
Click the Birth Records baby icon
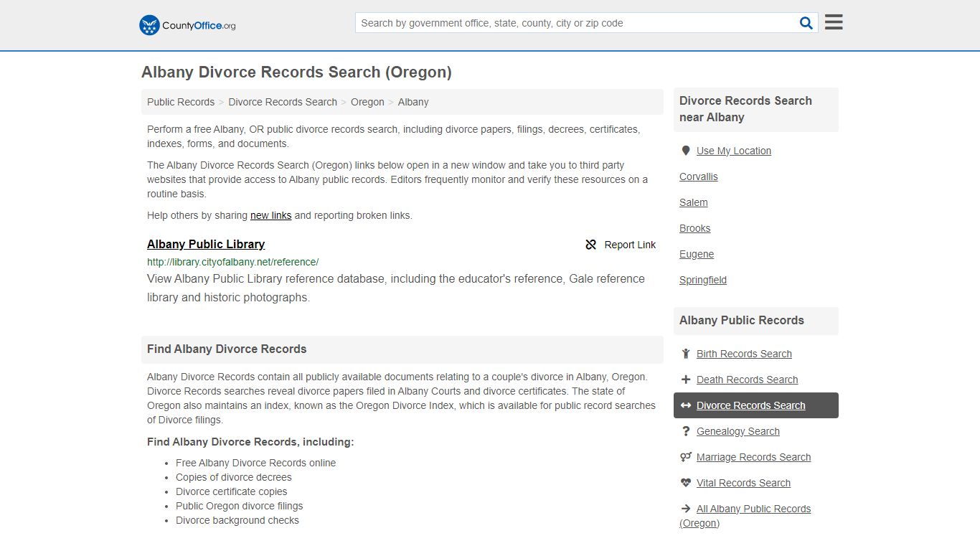[x=686, y=354]
